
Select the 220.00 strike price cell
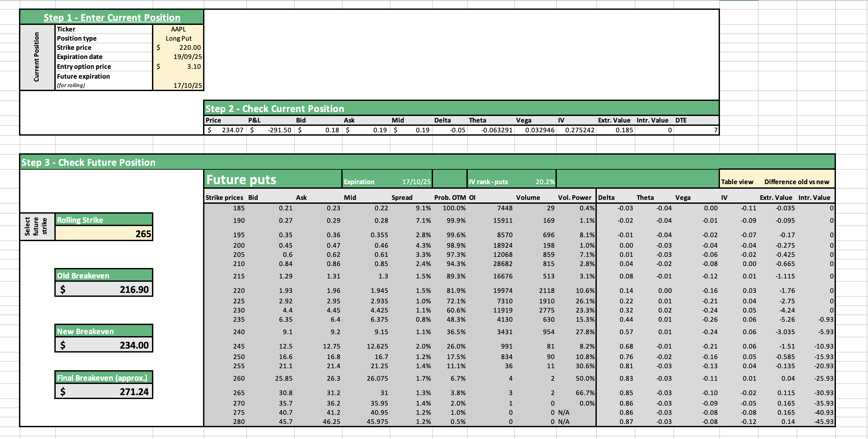pyautogui.click(x=178, y=48)
